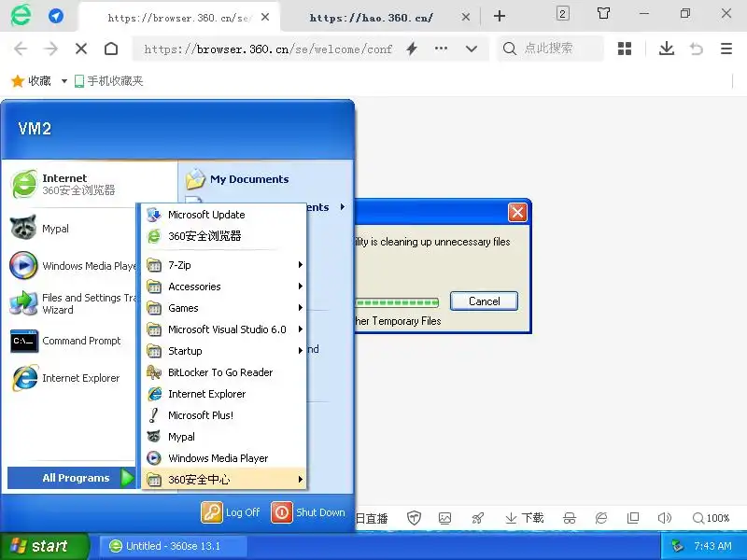Open the 100% zoom control
The width and height of the screenshot is (747, 560).
711,518
